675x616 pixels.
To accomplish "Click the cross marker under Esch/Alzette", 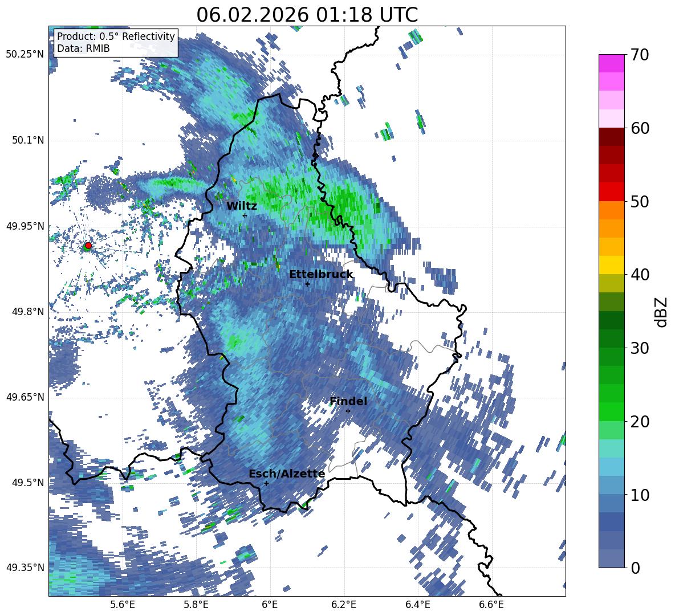I will [x=266, y=483].
